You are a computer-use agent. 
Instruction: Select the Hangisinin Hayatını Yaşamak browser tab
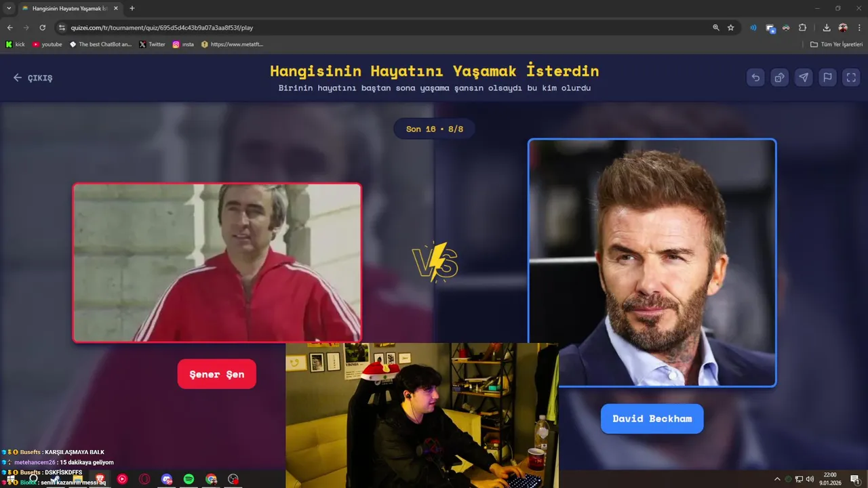coord(70,8)
